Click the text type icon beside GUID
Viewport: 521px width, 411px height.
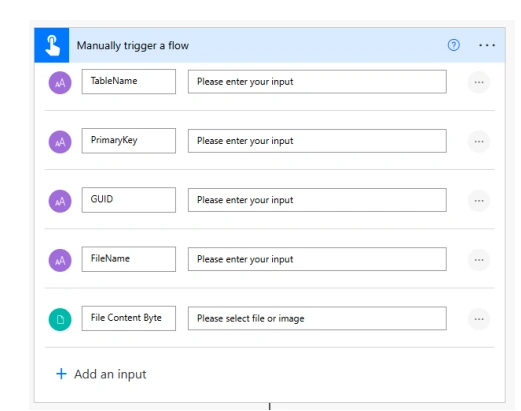click(60, 201)
